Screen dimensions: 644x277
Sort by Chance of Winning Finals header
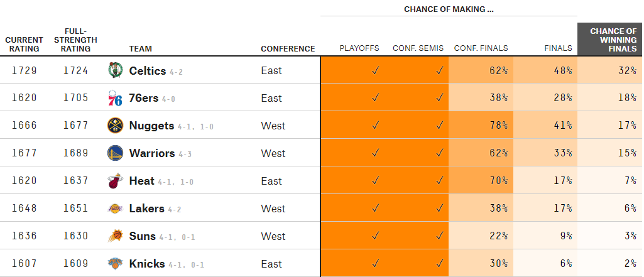(610, 40)
